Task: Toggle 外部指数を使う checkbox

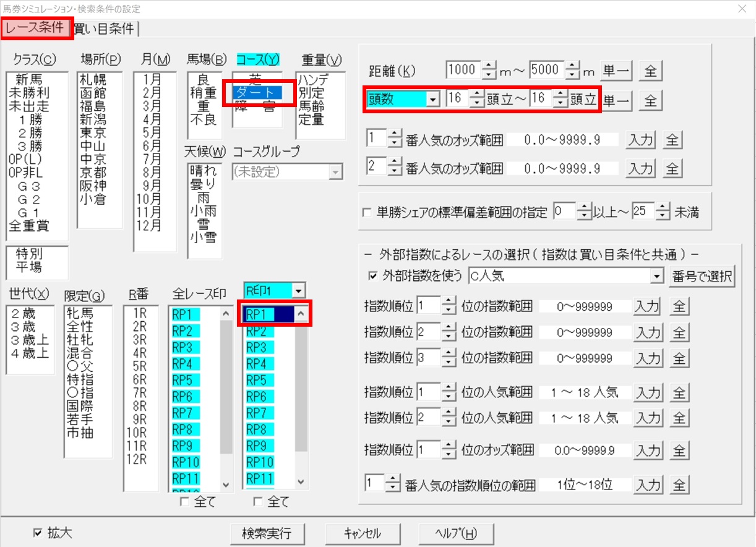Action: coord(373,277)
